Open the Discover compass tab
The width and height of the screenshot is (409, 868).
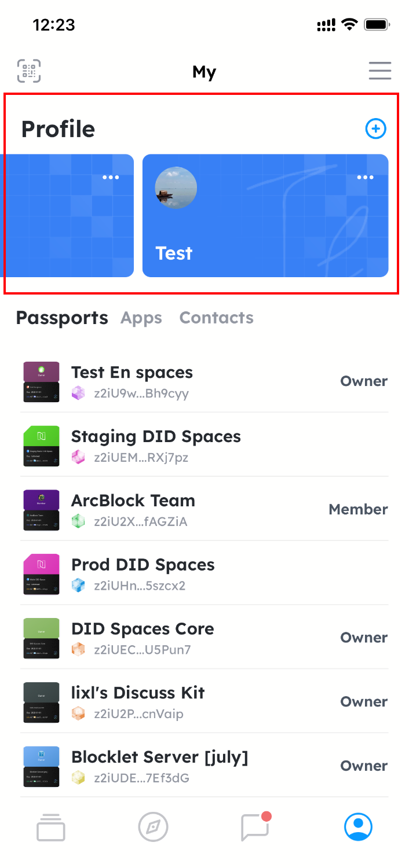click(x=153, y=827)
